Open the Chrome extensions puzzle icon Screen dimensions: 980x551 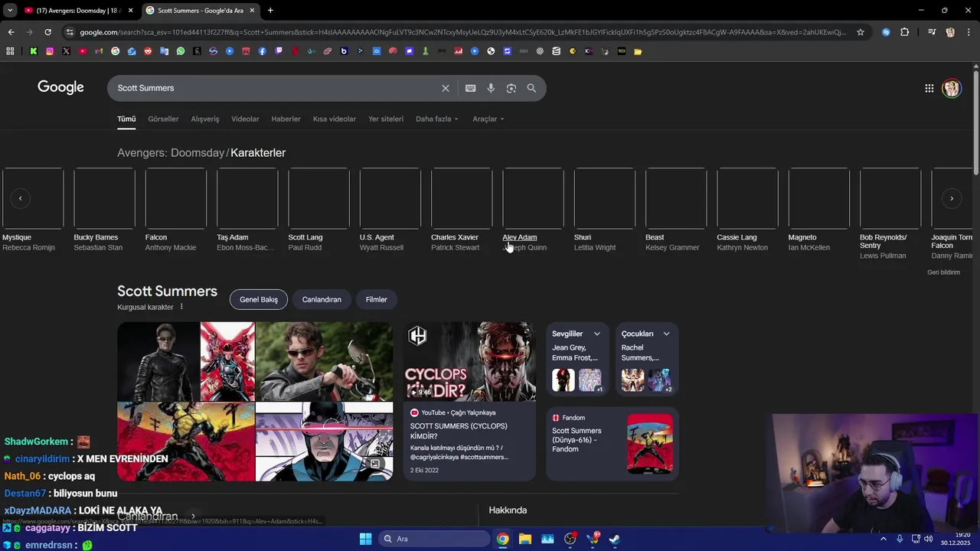click(905, 32)
